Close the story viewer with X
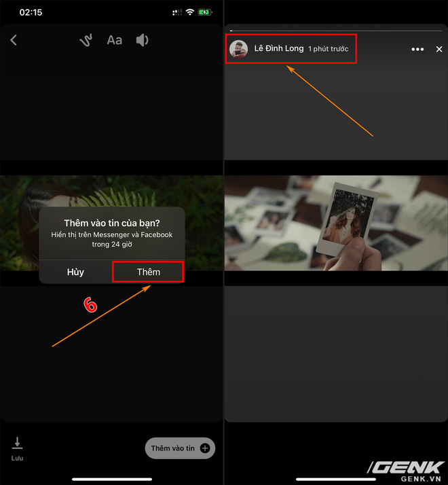448x485 pixels. 439,49
